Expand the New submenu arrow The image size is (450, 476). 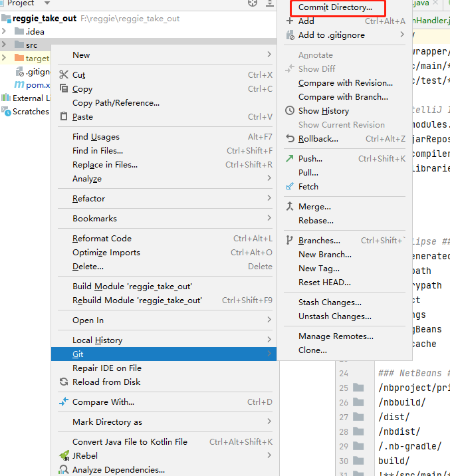tap(269, 55)
